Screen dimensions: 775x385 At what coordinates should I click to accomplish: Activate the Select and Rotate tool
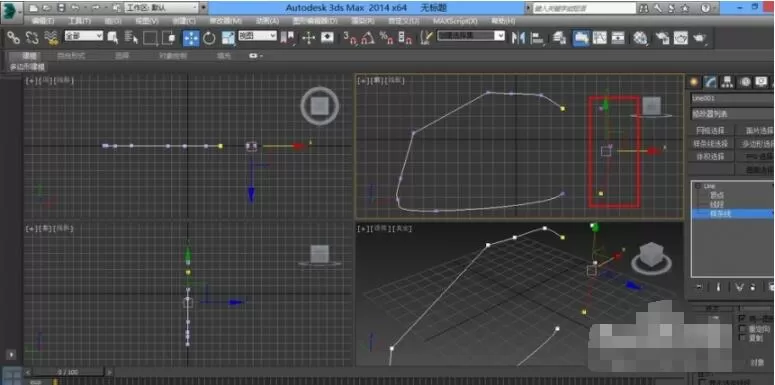click(x=210, y=38)
